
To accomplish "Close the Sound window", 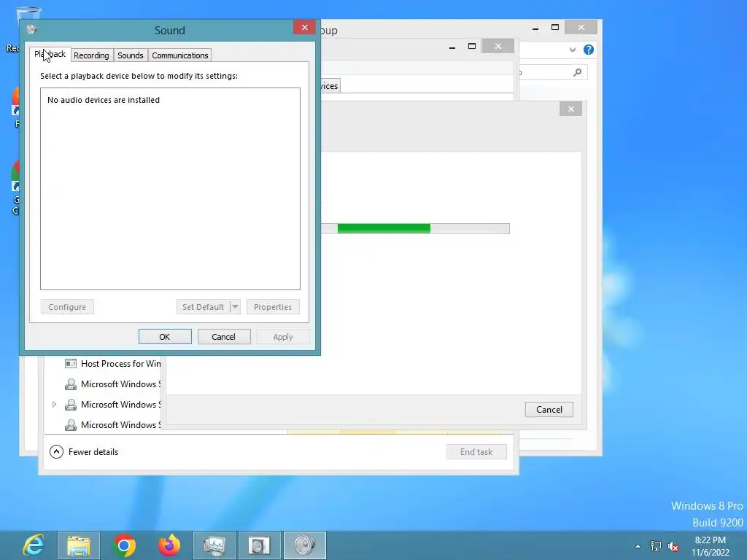I will tap(304, 28).
